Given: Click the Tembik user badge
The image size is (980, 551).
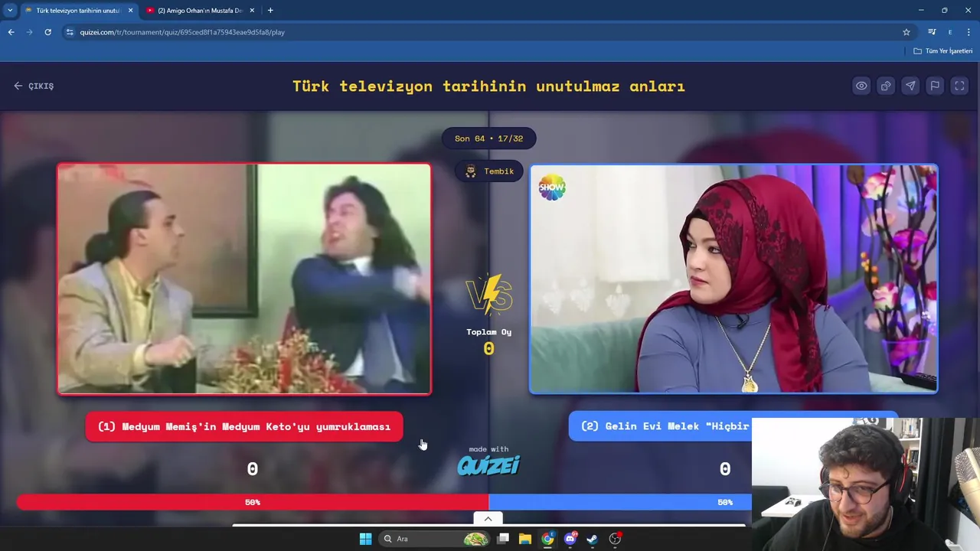Looking at the screenshot, I should point(489,171).
